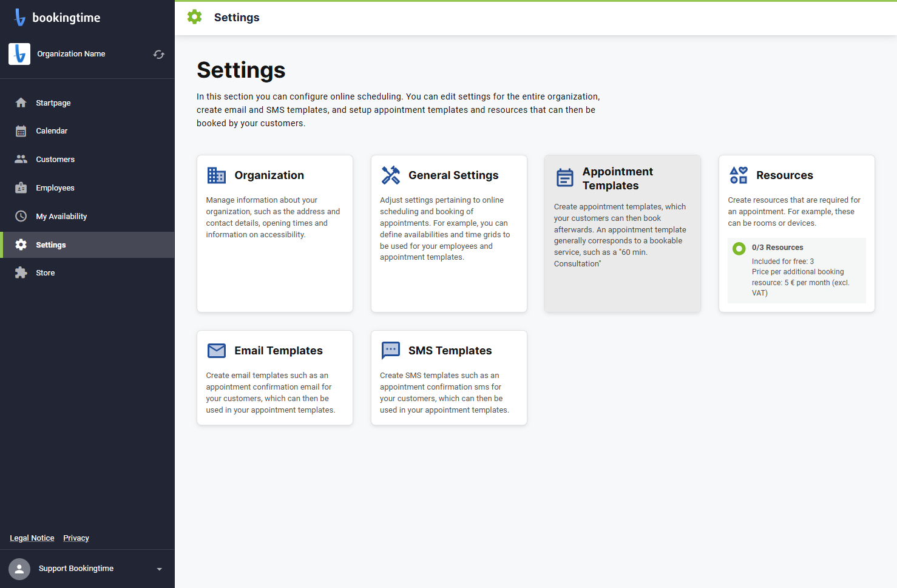Click the Appointment Templates calendar icon
This screenshot has height=588, width=897.
tap(565, 178)
